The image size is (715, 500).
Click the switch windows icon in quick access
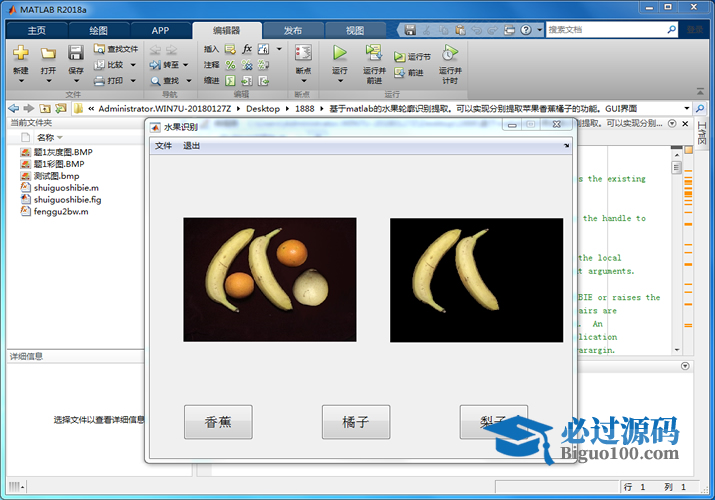tap(509, 30)
